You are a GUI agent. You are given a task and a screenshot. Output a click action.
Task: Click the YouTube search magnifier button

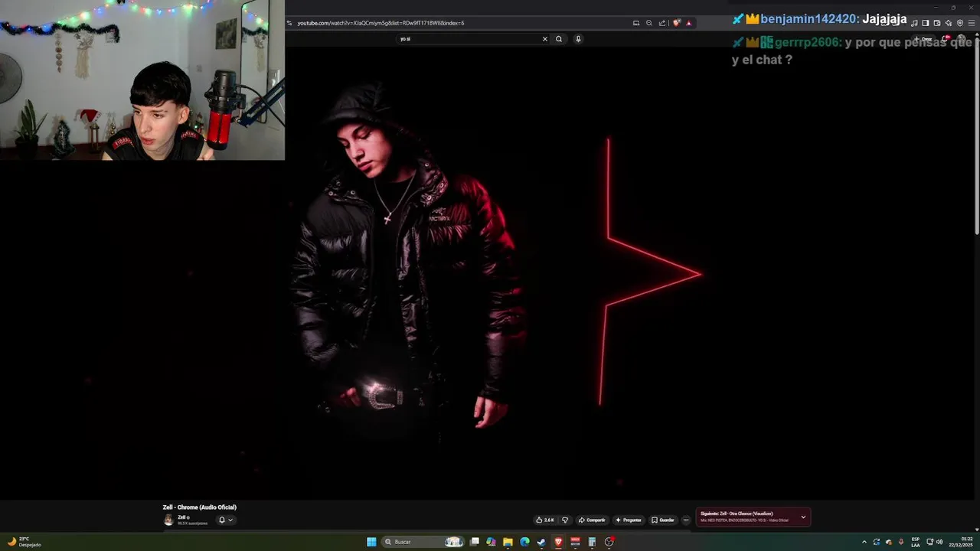click(x=559, y=39)
